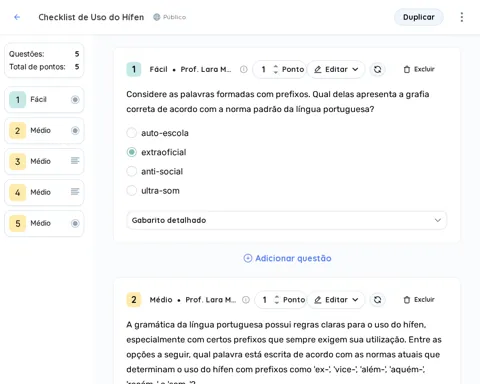This screenshot has width=480, height=384.
Task: Click Total de pontos in summary
Action: pyautogui.click(x=44, y=67)
